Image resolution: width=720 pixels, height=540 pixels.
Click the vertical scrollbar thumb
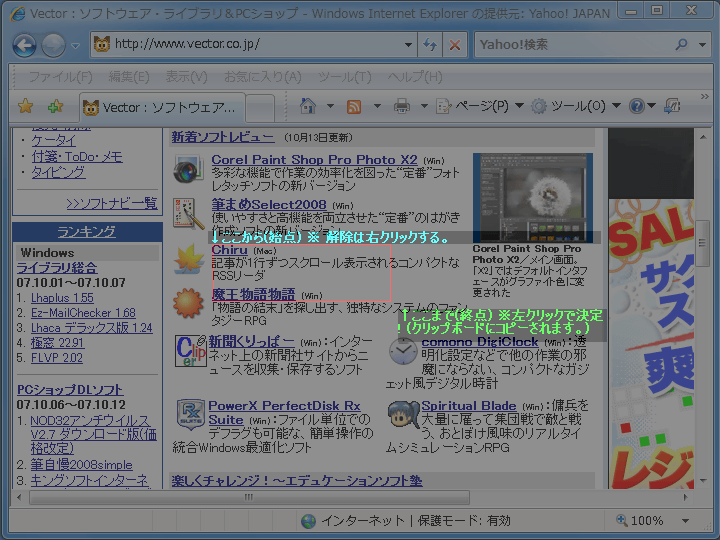pyautogui.click(x=702, y=243)
